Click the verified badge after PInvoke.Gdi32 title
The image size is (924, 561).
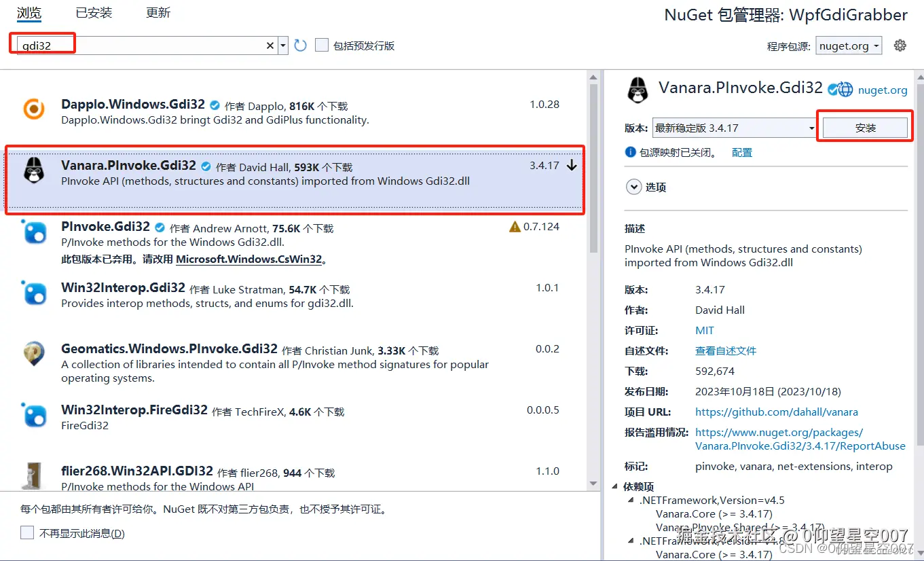click(x=160, y=228)
